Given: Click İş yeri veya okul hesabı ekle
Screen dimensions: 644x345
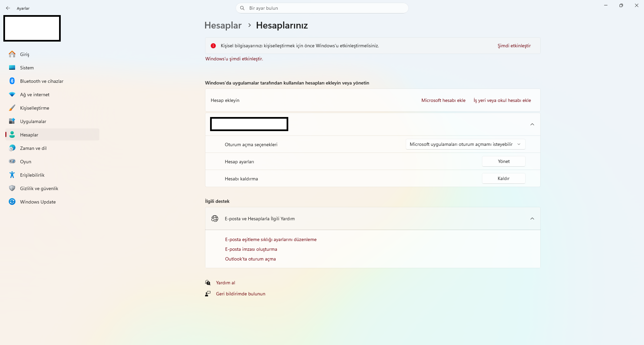Looking at the screenshot, I should click(502, 100).
